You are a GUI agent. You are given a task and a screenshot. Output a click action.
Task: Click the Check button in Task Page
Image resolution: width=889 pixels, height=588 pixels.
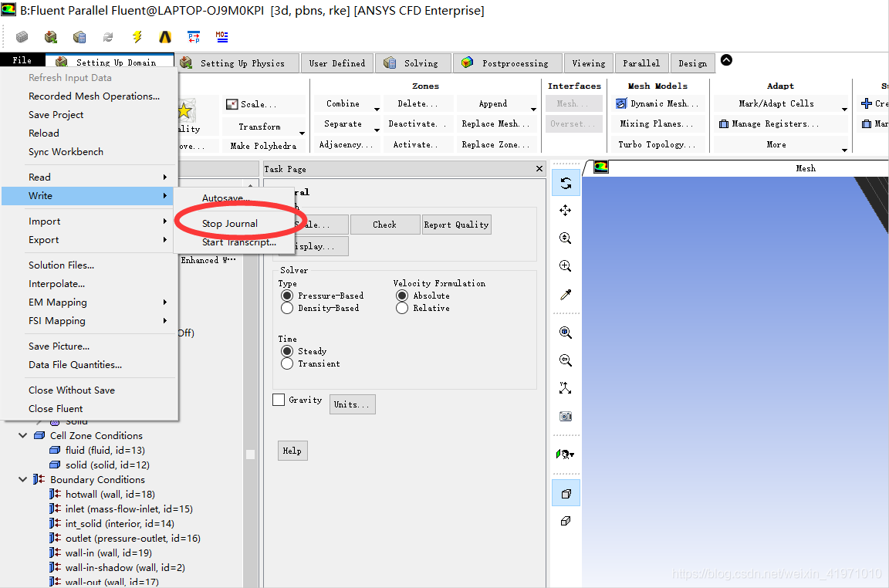click(385, 225)
